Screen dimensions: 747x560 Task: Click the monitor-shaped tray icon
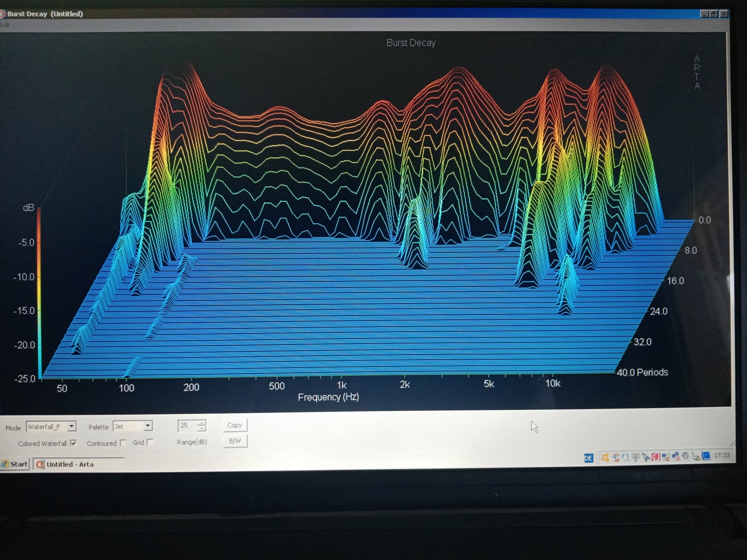point(626,457)
